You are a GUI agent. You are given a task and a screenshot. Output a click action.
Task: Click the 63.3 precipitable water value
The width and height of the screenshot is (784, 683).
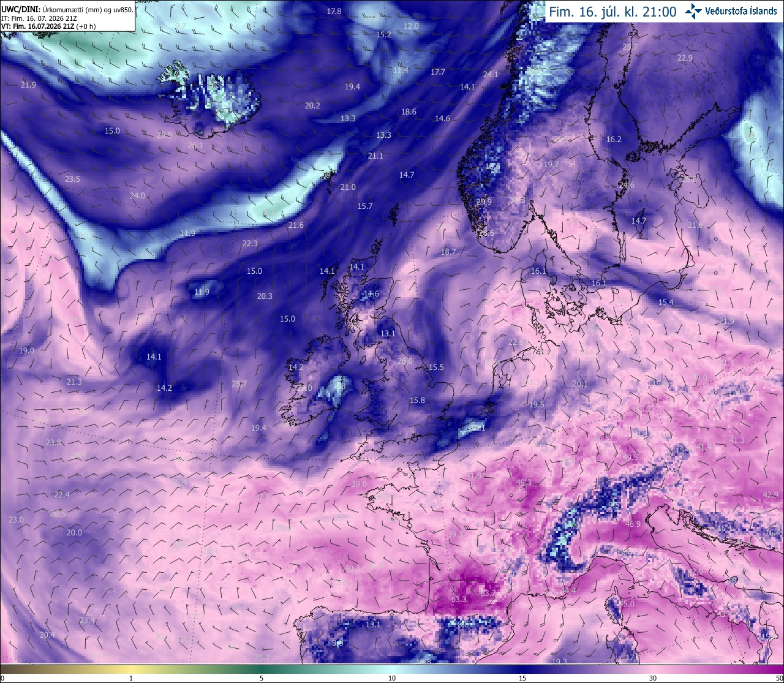click(x=459, y=599)
